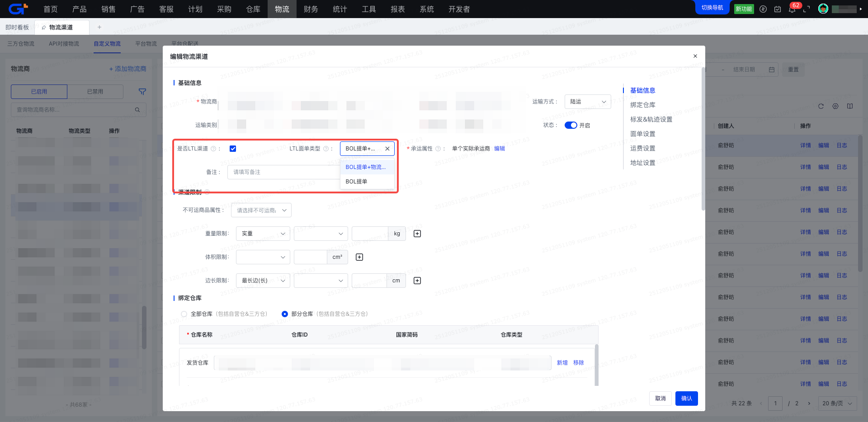The image size is (868, 422).
Task: Click 编辑 link next to 单个实际承运商
Action: point(500,149)
